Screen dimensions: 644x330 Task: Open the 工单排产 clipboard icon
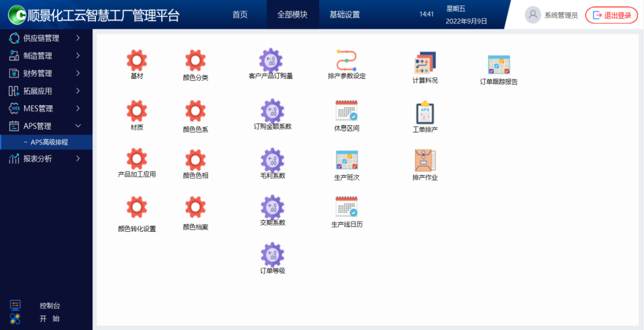pyautogui.click(x=425, y=113)
